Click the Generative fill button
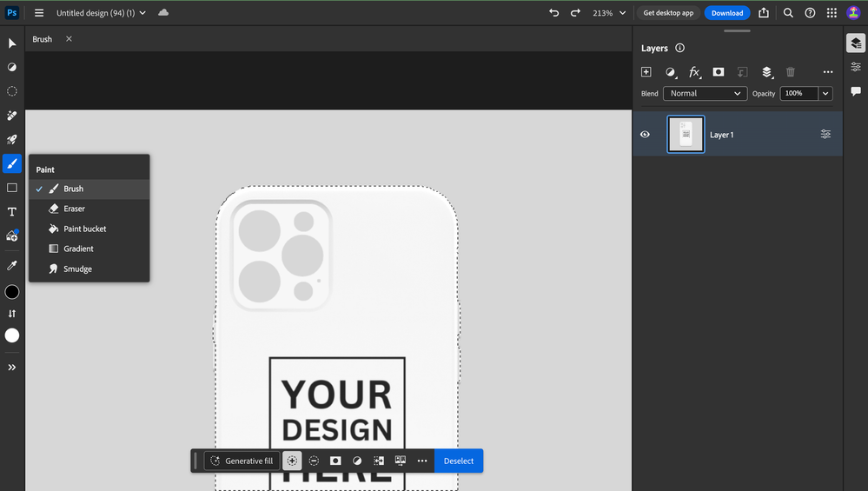868x491 pixels. (x=242, y=461)
